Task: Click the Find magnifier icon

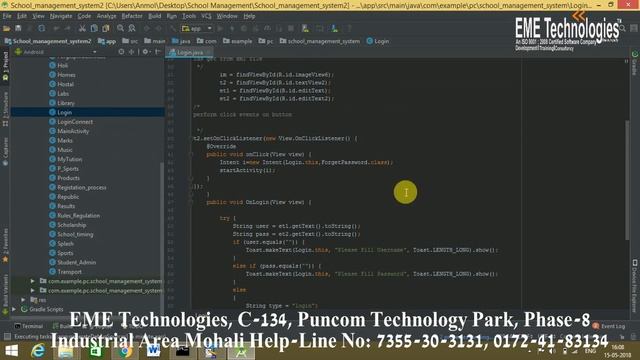Action: click(x=120, y=29)
